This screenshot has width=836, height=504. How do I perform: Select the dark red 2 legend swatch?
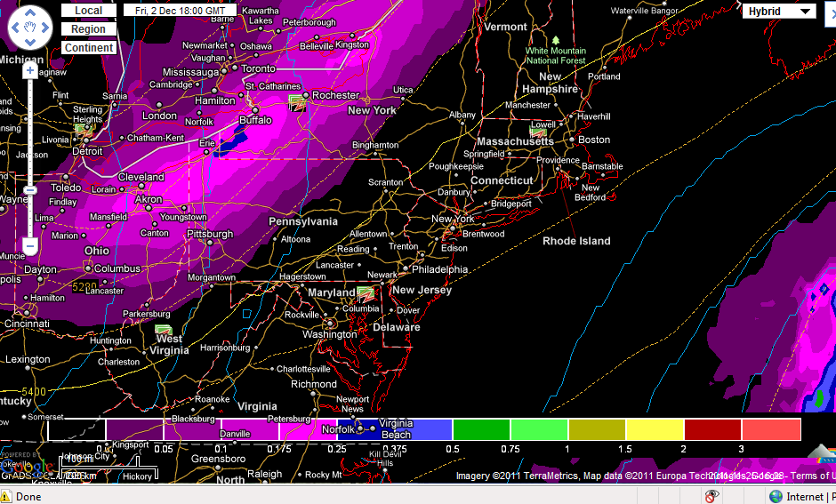pyautogui.click(x=713, y=429)
